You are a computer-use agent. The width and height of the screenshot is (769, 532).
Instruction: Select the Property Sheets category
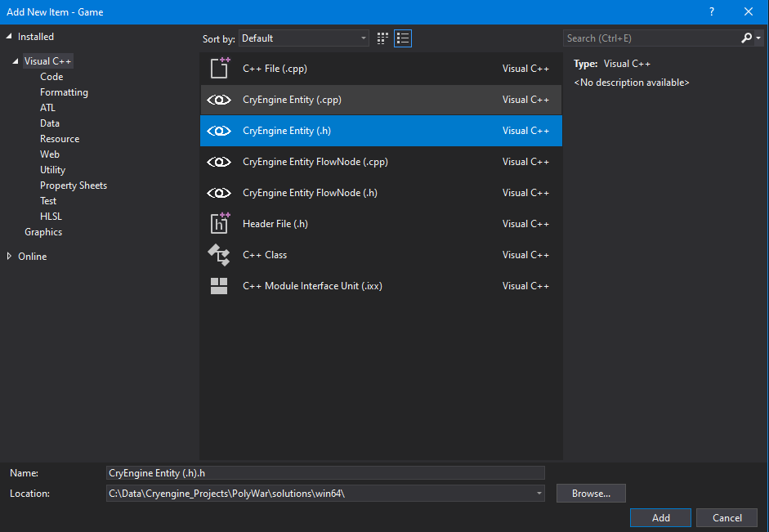(74, 186)
